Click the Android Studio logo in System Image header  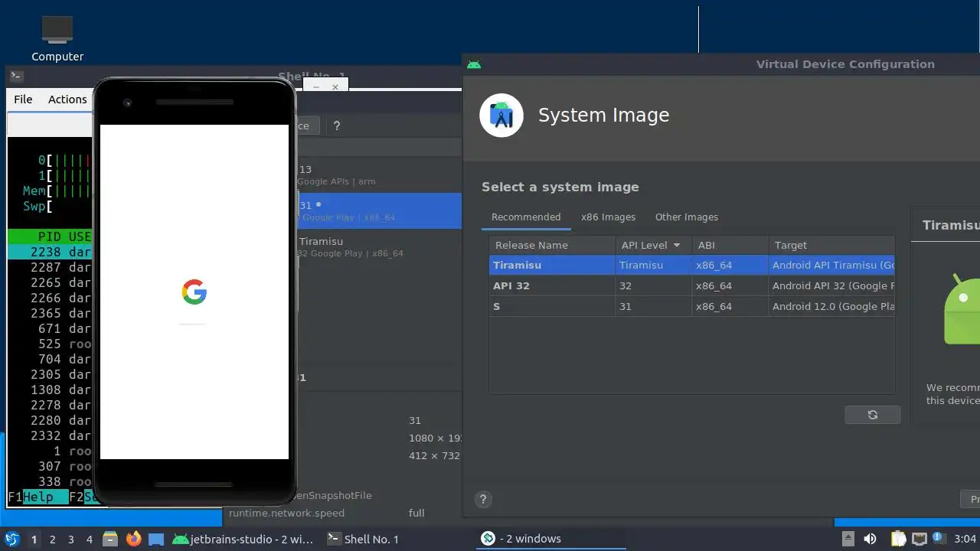pyautogui.click(x=501, y=116)
